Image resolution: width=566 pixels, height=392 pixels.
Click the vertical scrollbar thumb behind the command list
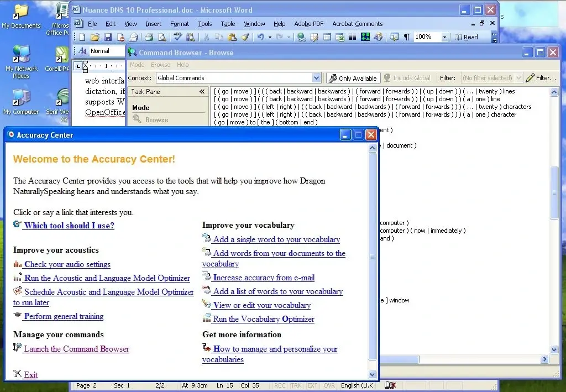(554, 192)
